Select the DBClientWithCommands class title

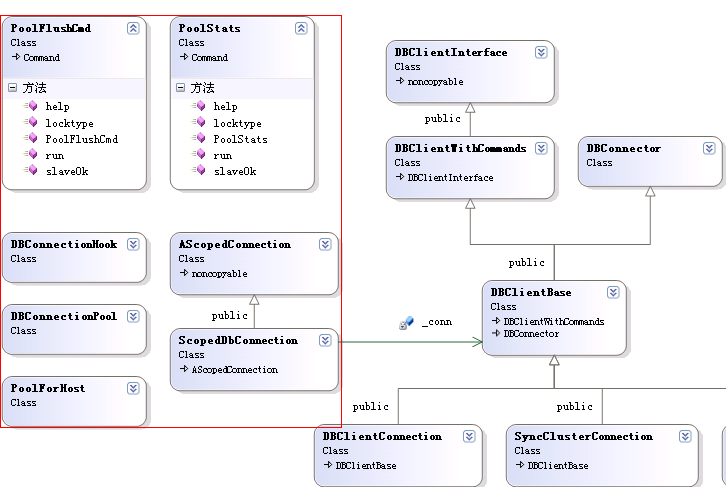pyautogui.click(x=460, y=148)
